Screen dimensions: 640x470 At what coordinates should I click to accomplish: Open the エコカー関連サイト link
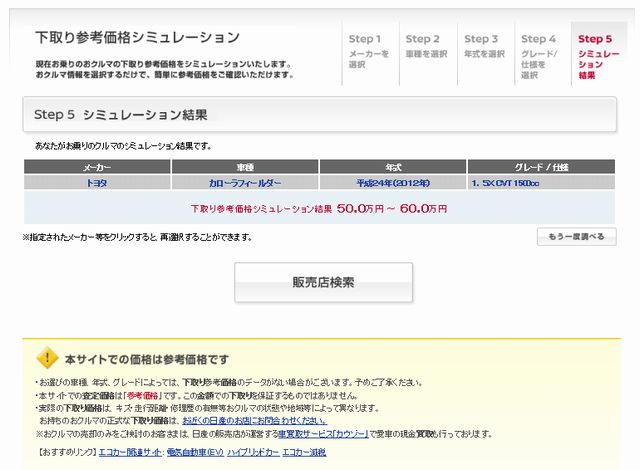(x=136, y=453)
